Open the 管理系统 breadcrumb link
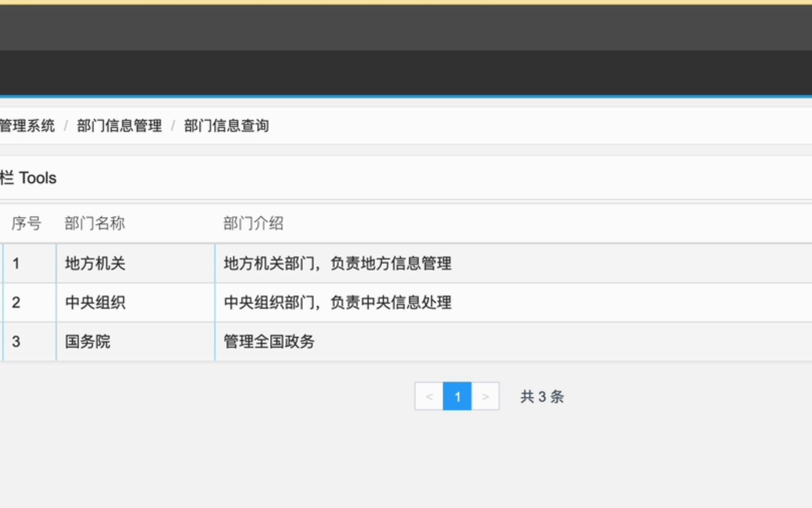Screen dimensions: 812x508 tap(27, 126)
